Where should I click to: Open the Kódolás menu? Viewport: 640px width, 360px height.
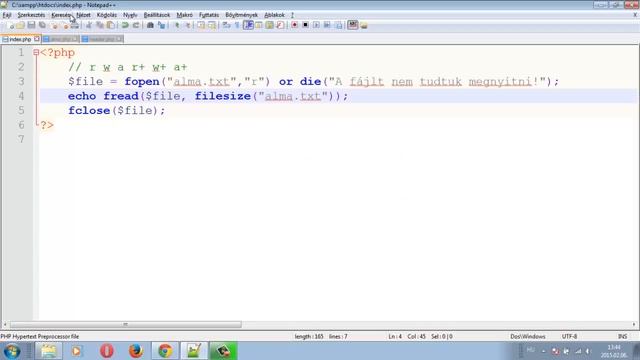107,15
